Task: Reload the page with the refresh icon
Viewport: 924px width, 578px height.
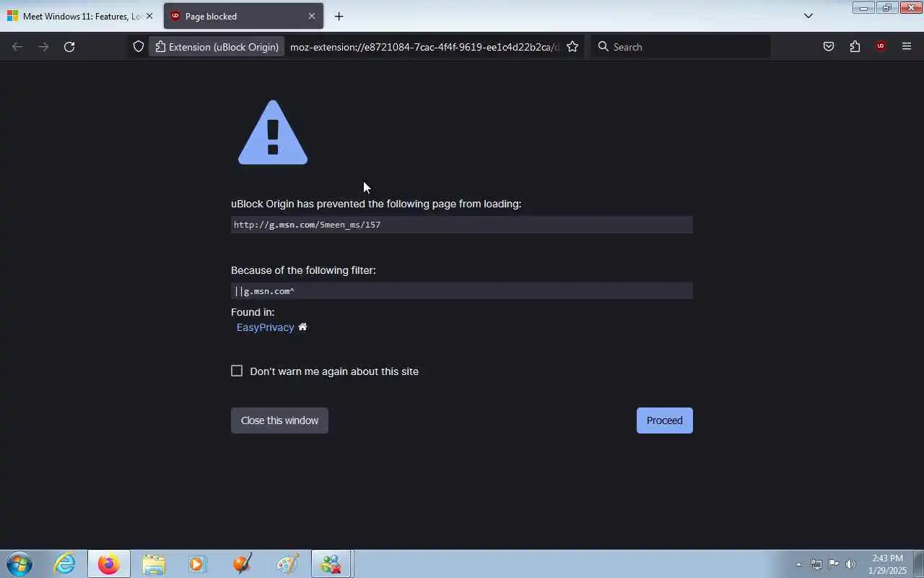Action: click(69, 47)
